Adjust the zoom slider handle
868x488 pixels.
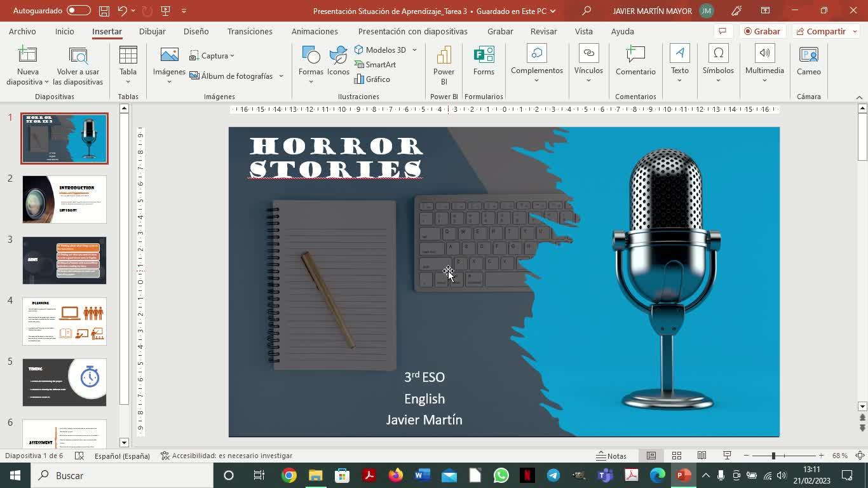(x=773, y=456)
